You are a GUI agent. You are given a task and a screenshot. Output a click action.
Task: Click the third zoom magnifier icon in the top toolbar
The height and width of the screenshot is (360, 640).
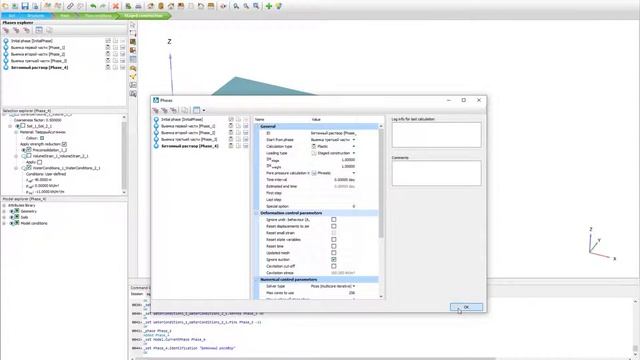256,6
